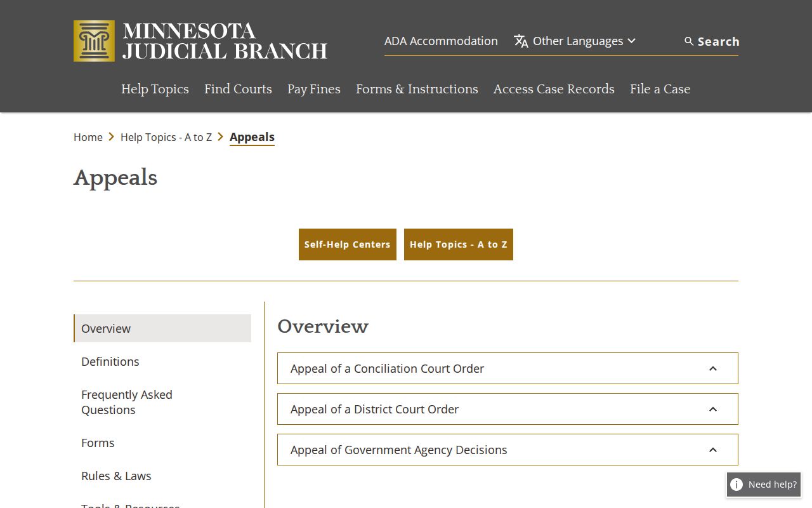Select the Forms sidebar tab
This screenshot has height=508, width=812.
[162, 443]
